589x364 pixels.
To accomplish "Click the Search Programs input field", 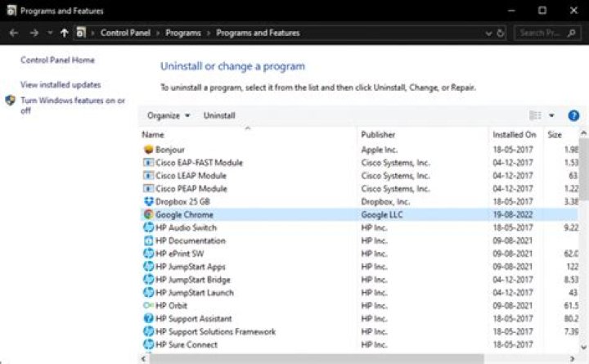I will click(x=539, y=33).
